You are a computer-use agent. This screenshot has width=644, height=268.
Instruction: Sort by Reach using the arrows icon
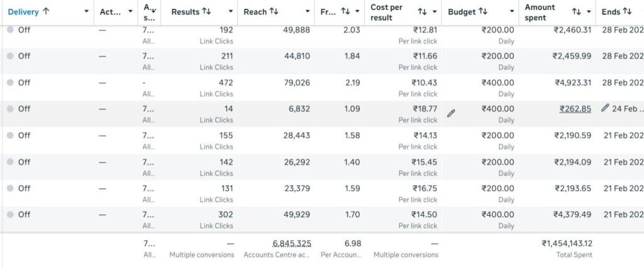[x=274, y=12]
